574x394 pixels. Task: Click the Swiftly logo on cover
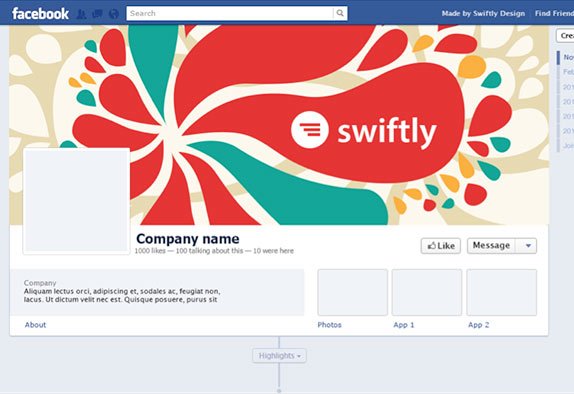364,130
